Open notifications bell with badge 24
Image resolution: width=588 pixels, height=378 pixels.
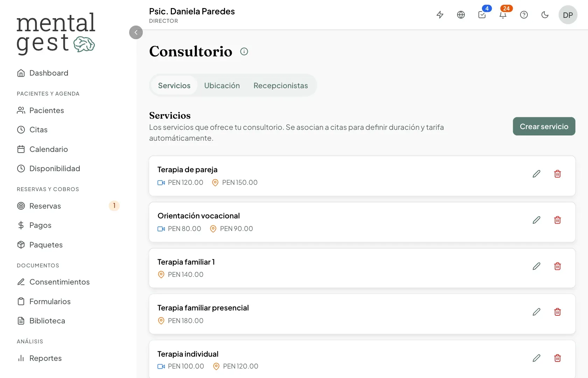[x=503, y=15]
